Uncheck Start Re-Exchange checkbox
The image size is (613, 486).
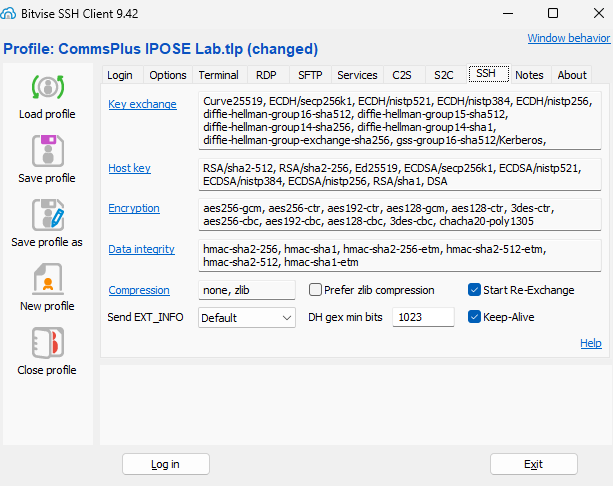pos(474,290)
